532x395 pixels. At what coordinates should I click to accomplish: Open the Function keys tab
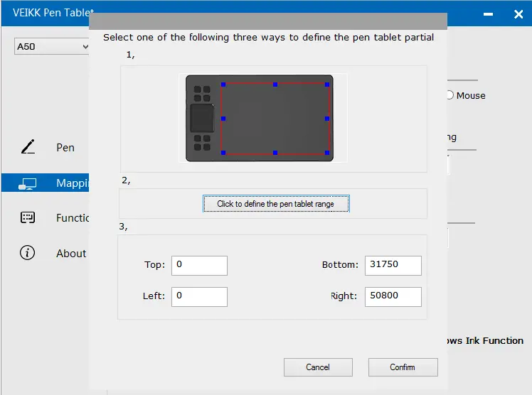click(73, 218)
